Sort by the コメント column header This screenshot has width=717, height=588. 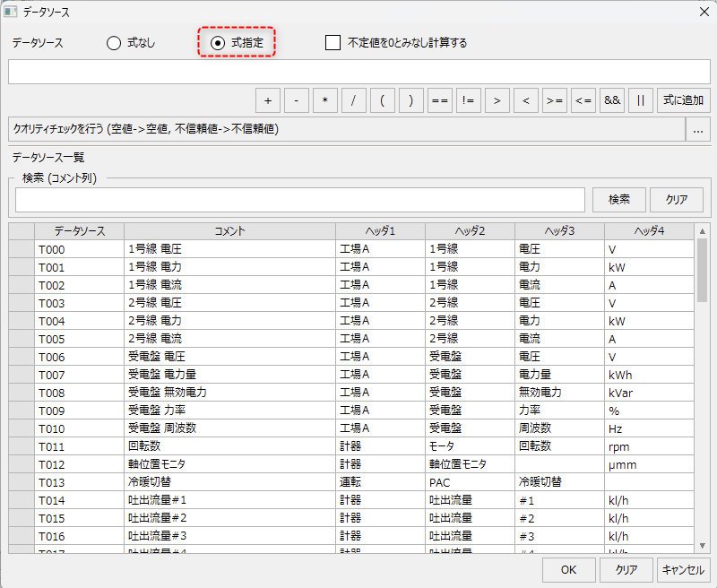[x=229, y=231]
